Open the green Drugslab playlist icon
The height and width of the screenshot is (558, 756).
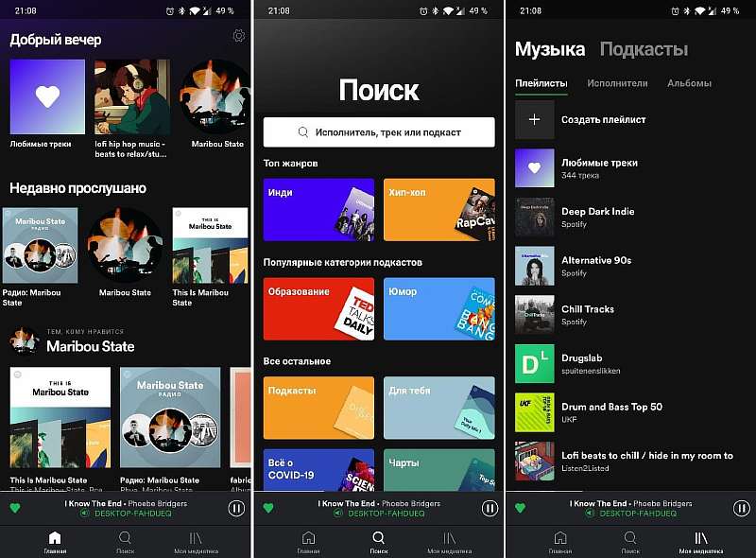(534, 363)
